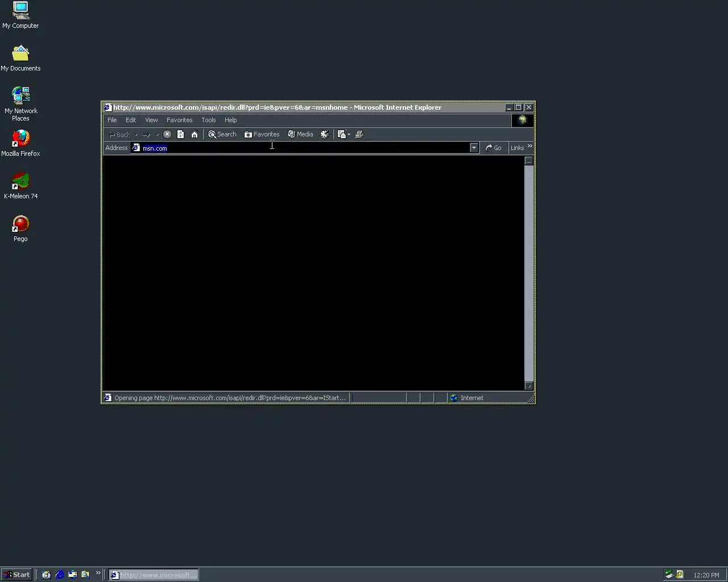728x582 pixels.
Task: Expand the Forward button history dropdown
Action: [x=157, y=135]
